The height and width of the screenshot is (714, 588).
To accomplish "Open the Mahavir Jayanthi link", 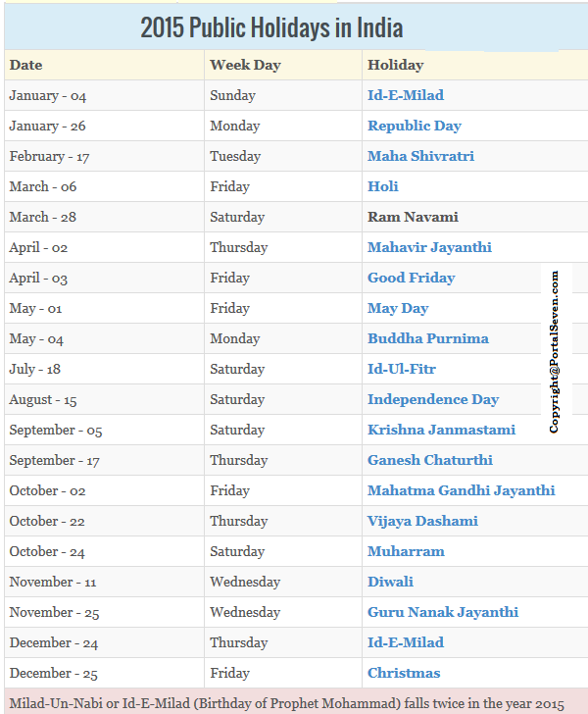I will (429, 248).
